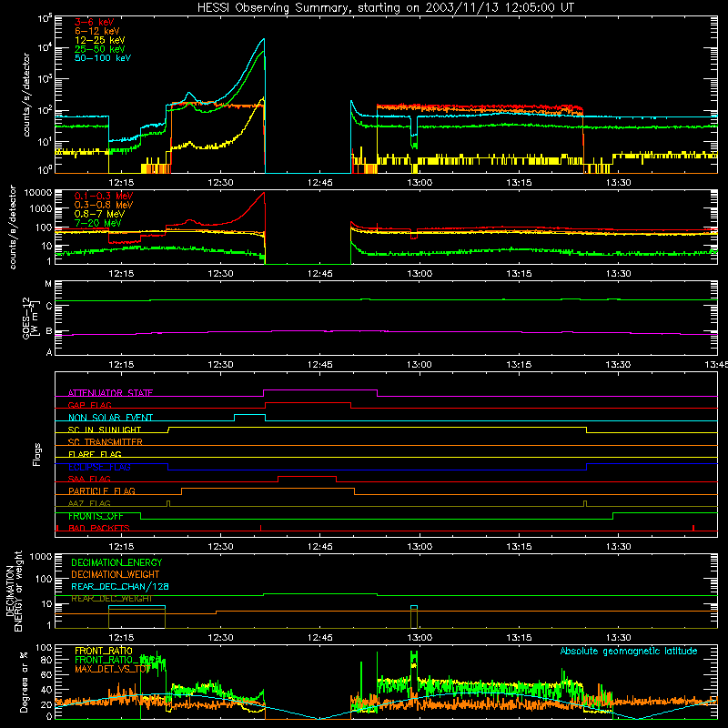The image size is (728, 728).
Task: Click the 13:45 time label
Action: (x=716, y=365)
